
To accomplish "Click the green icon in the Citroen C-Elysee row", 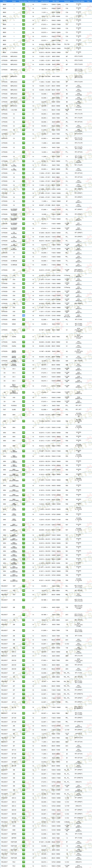I will tap(24, 110).
